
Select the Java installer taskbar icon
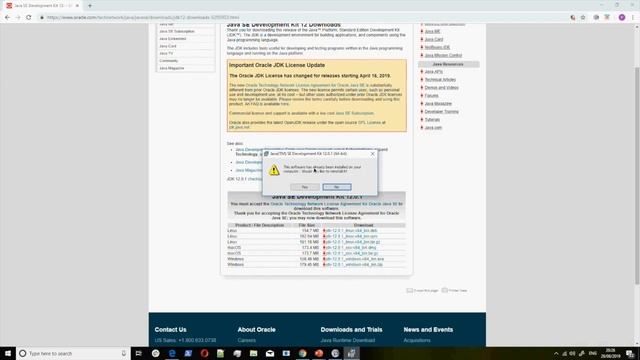tap(351, 353)
